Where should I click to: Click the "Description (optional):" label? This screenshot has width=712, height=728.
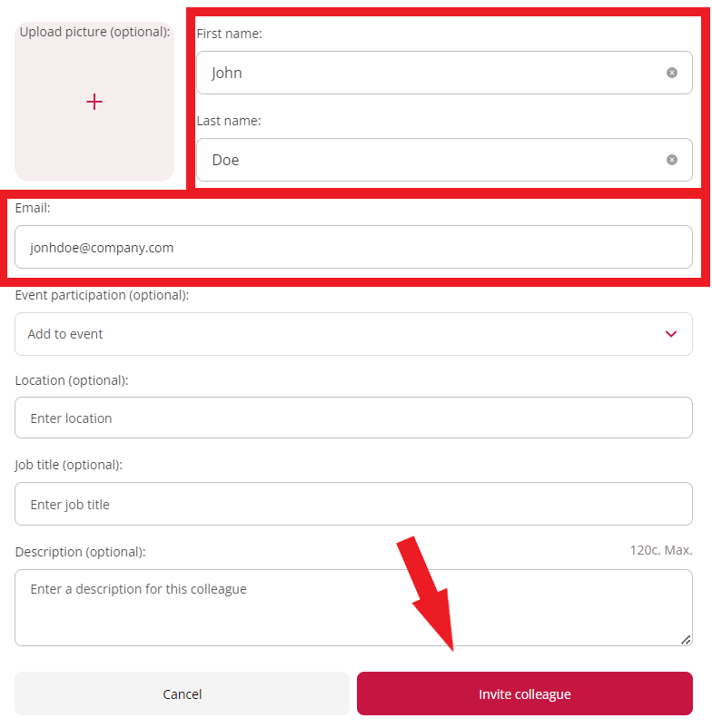point(80,552)
